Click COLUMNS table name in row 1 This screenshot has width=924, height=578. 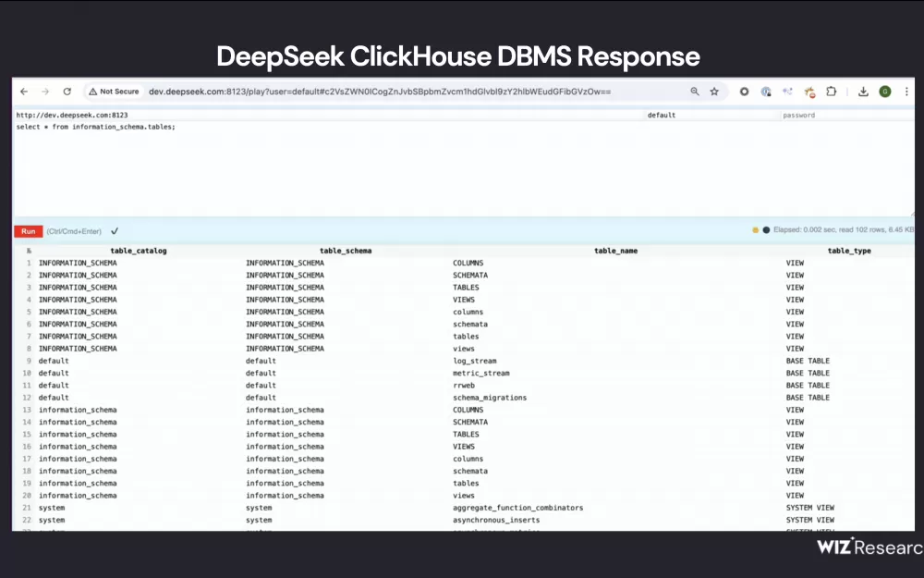(x=468, y=263)
